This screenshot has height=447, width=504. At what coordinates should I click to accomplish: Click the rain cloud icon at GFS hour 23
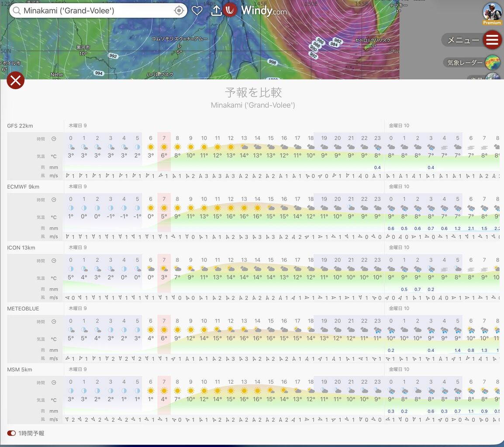[378, 147]
